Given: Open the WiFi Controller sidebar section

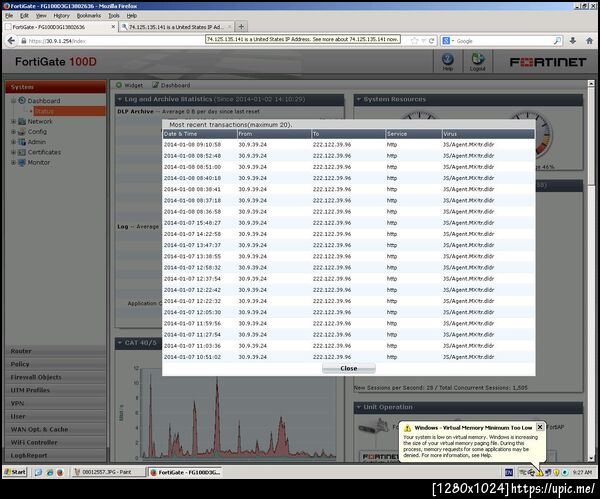Looking at the screenshot, I should click(x=55, y=442).
